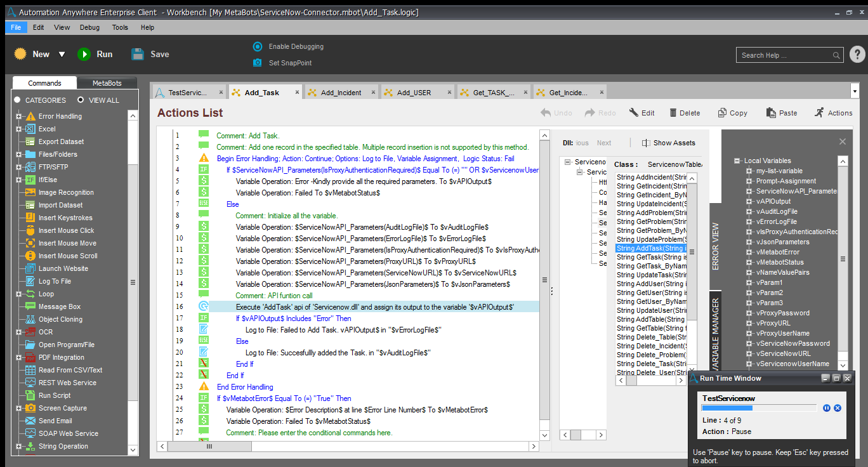Click the Run play icon
This screenshot has width=868, height=467.
click(x=84, y=55)
